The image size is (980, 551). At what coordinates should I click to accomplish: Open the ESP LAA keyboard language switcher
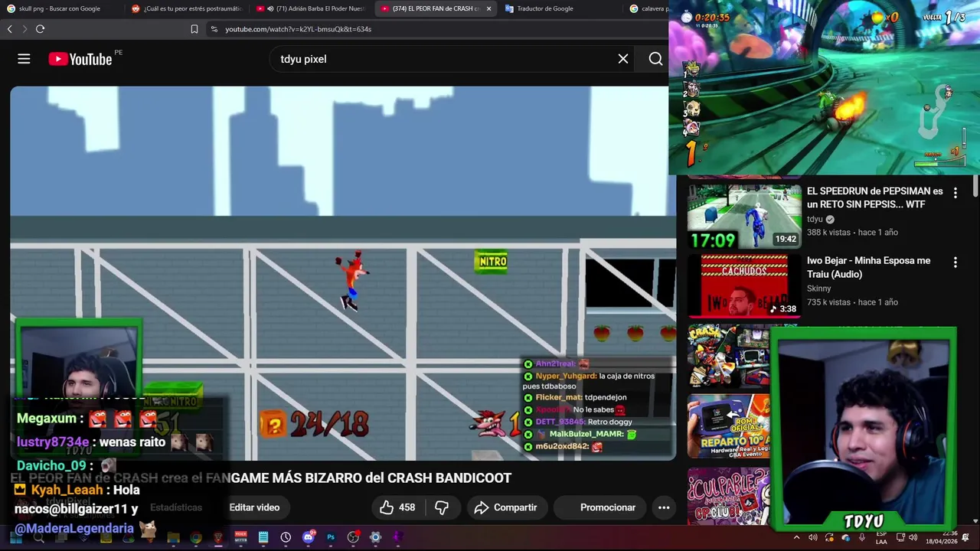click(881, 537)
